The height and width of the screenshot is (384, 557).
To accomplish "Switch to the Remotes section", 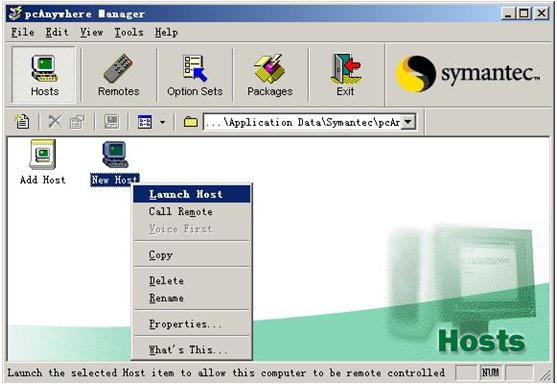I will tap(118, 75).
